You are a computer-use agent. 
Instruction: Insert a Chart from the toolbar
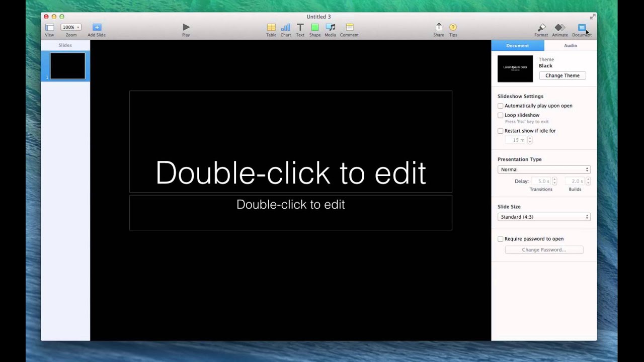click(x=285, y=27)
